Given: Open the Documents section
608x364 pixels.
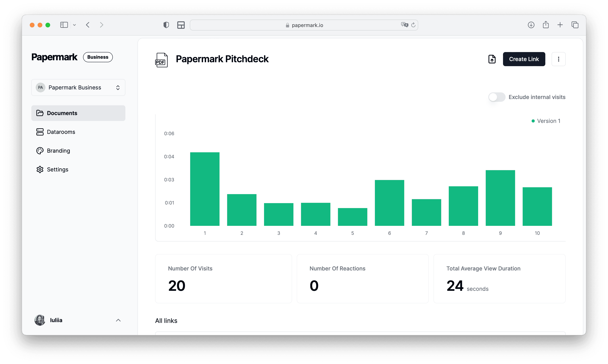Looking at the screenshot, I should 62,113.
